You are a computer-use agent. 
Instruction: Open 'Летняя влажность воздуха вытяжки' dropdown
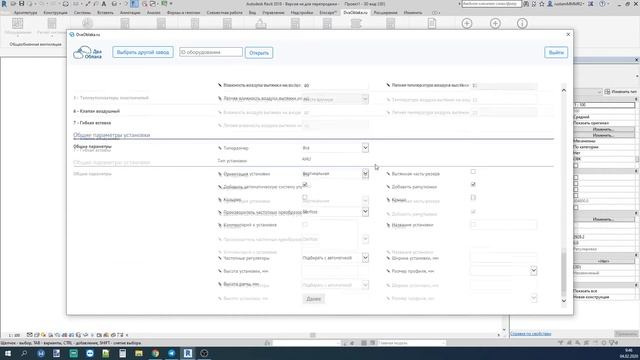[365, 99]
